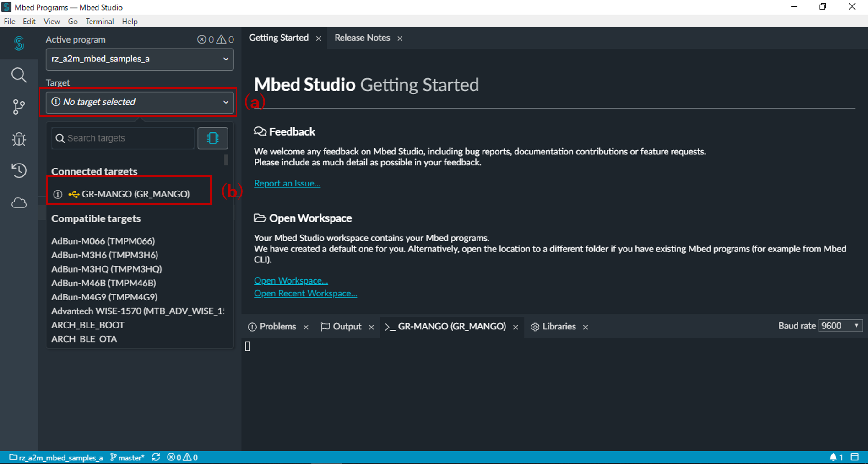
Task: Select the connected GR-MANGO target
Action: point(135,194)
